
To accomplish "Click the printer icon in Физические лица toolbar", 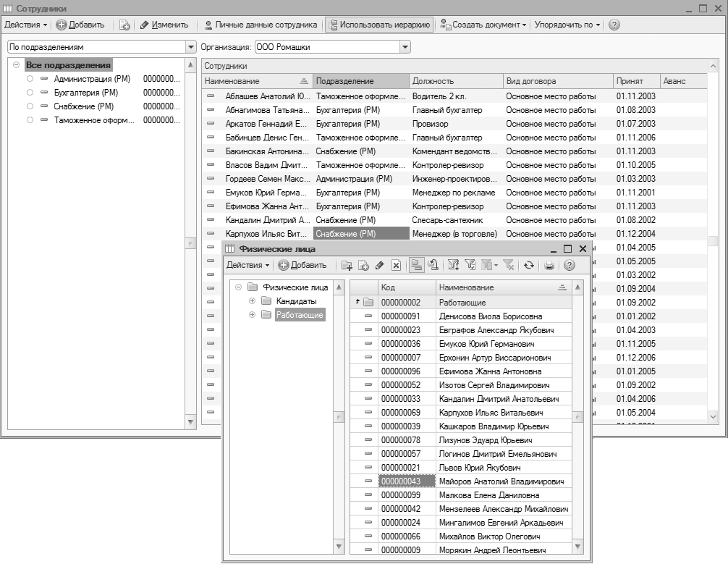I will [x=549, y=266].
